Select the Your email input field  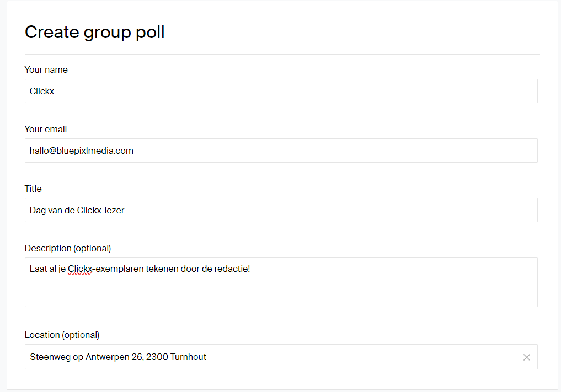coord(281,151)
